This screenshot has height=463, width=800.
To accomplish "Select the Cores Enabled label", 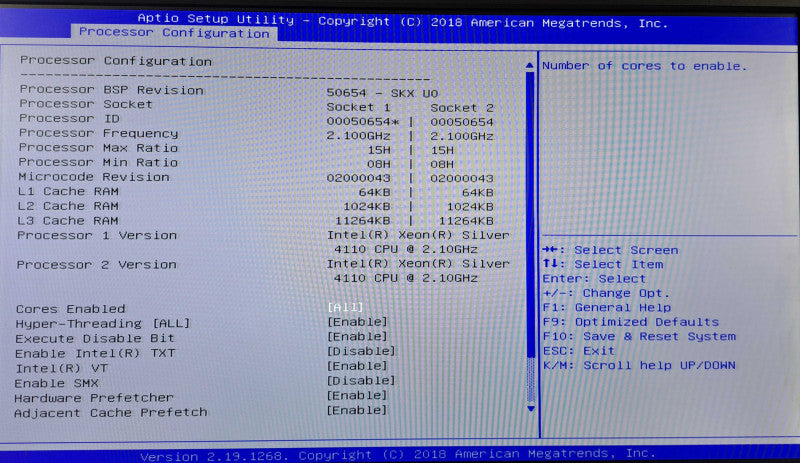I will (x=70, y=309).
